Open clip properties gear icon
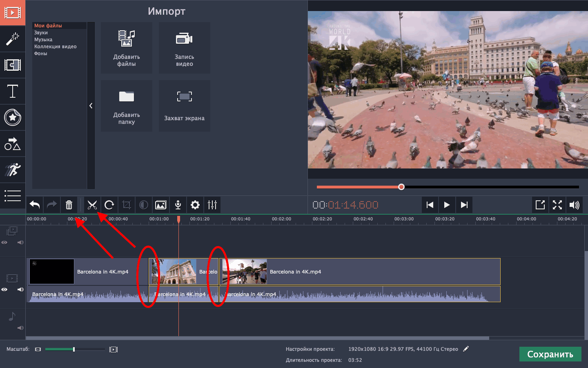588x368 pixels. click(195, 205)
